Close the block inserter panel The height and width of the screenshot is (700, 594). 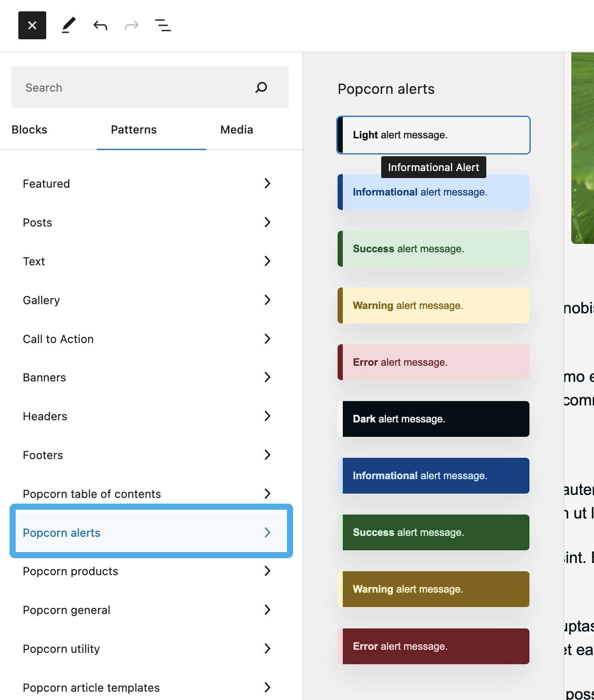click(32, 25)
